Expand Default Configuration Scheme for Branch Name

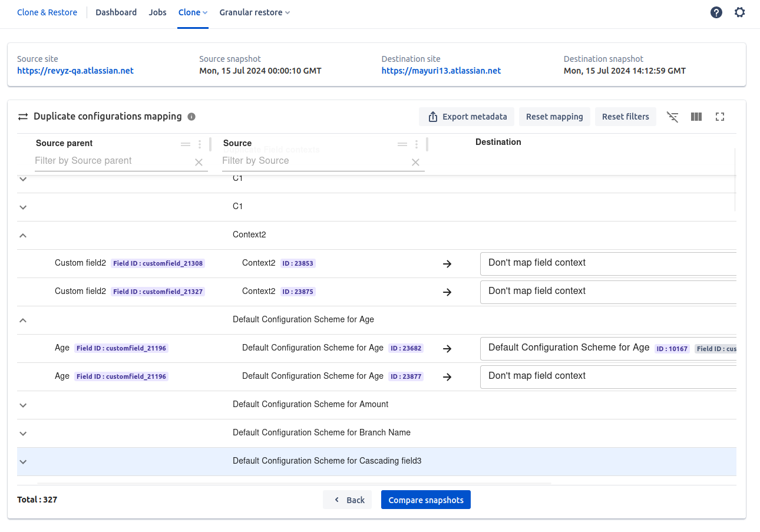pyautogui.click(x=23, y=433)
